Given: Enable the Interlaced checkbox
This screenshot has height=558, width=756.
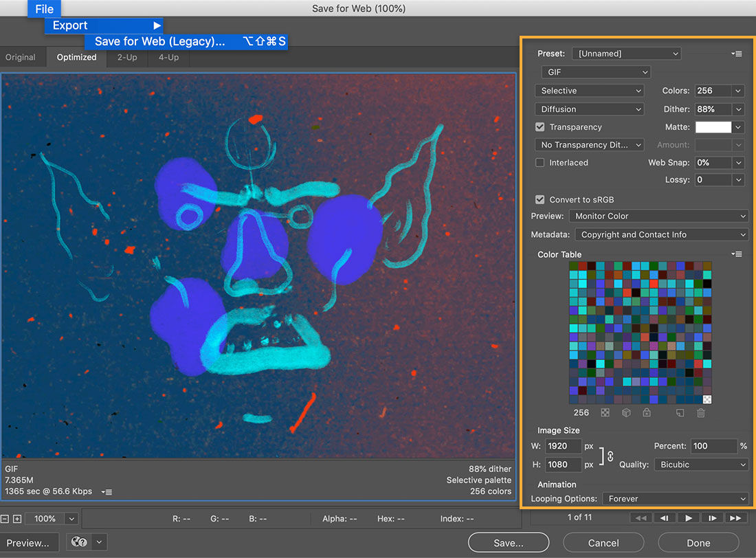Looking at the screenshot, I should [x=540, y=163].
